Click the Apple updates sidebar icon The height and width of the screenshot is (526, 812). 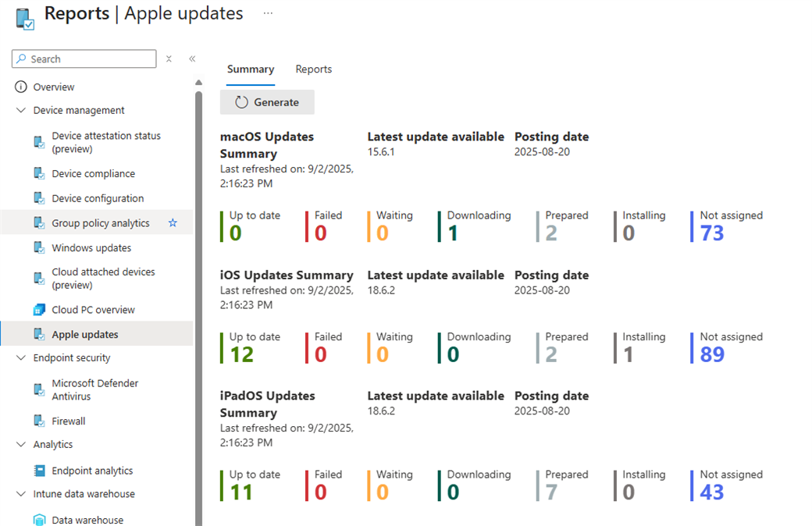click(39, 335)
